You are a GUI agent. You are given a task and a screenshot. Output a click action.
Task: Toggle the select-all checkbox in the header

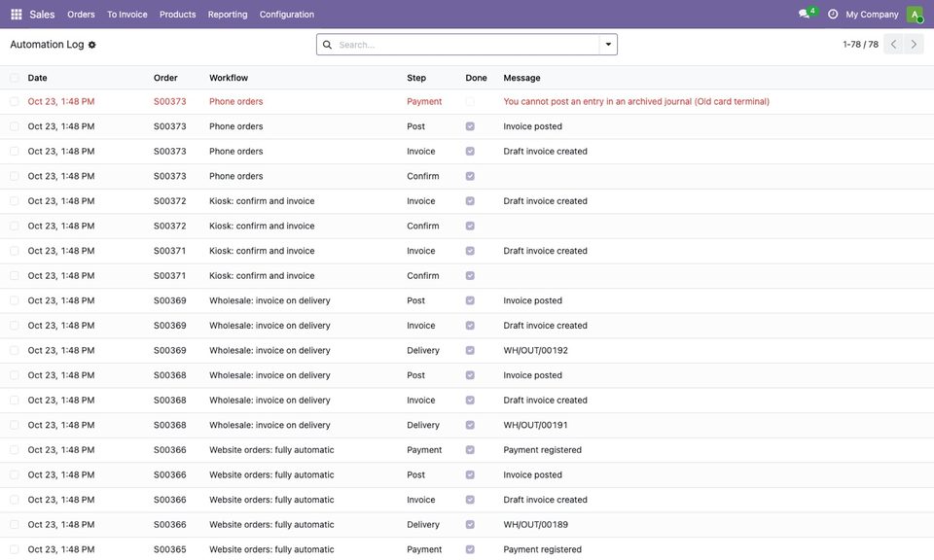15,78
